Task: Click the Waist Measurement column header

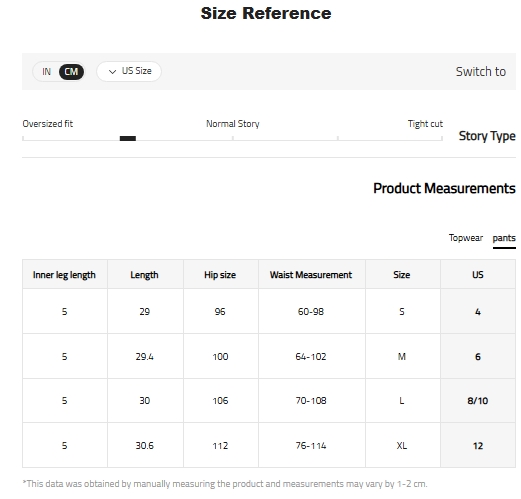Action: tap(311, 274)
